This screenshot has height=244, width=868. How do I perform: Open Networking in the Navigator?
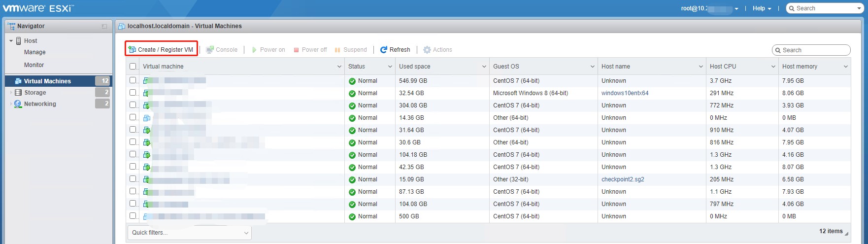(40, 104)
